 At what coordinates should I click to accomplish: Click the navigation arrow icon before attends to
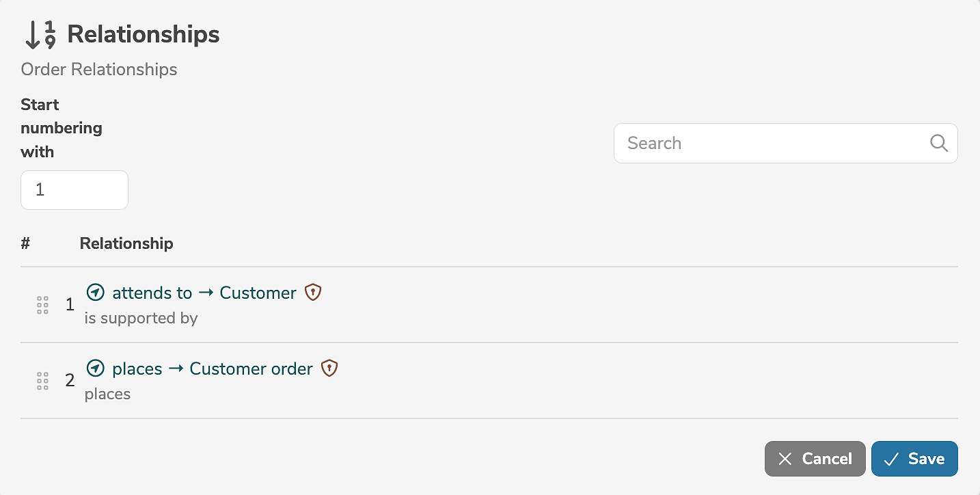tap(96, 292)
